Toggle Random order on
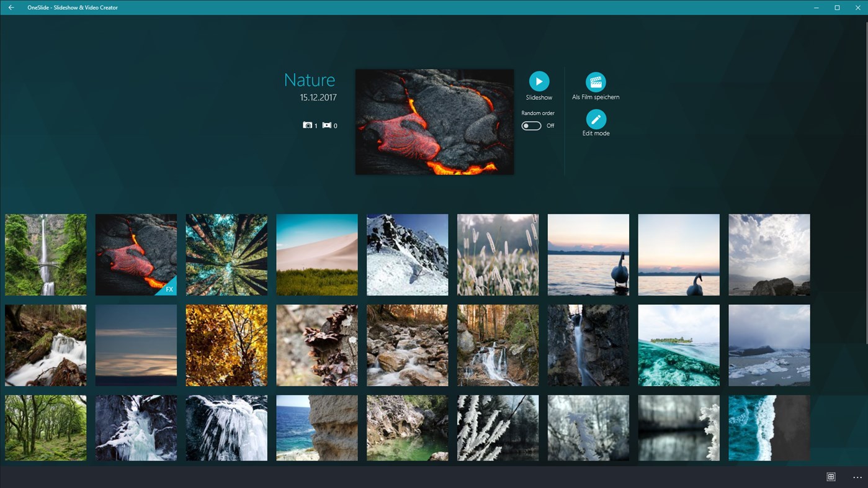 [530, 125]
